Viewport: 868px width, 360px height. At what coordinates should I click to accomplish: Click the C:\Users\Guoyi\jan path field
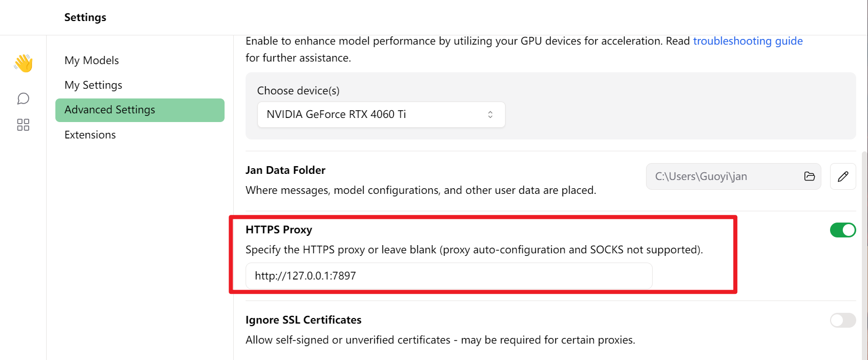click(x=733, y=176)
